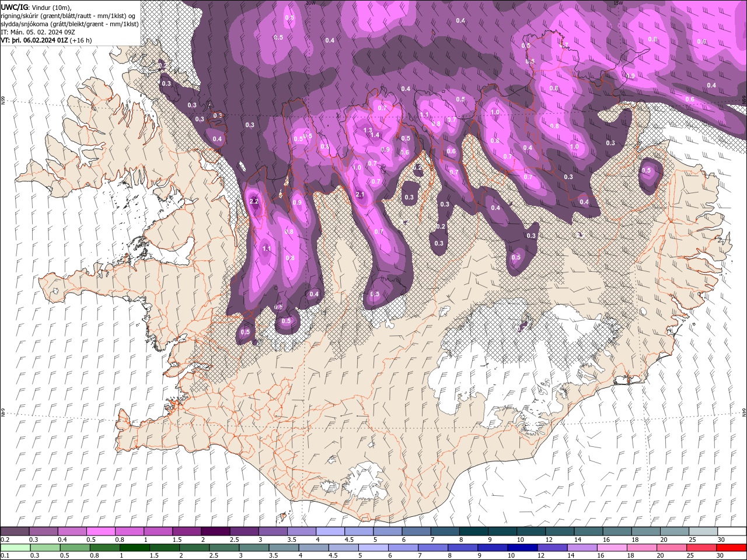Image resolution: width=747 pixels, height=560 pixels.
Task: Click the "IT: Mán. 05. 02. 2024 09Z" line
Action: click(x=38, y=32)
